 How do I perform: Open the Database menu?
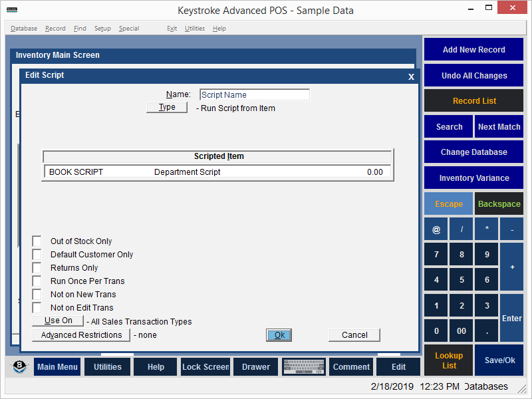click(x=24, y=29)
